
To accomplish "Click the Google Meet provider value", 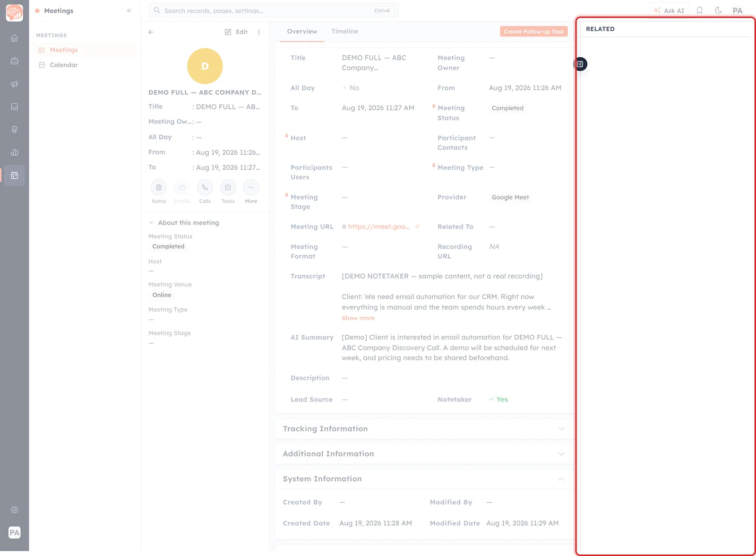I will [x=510, y=198].
